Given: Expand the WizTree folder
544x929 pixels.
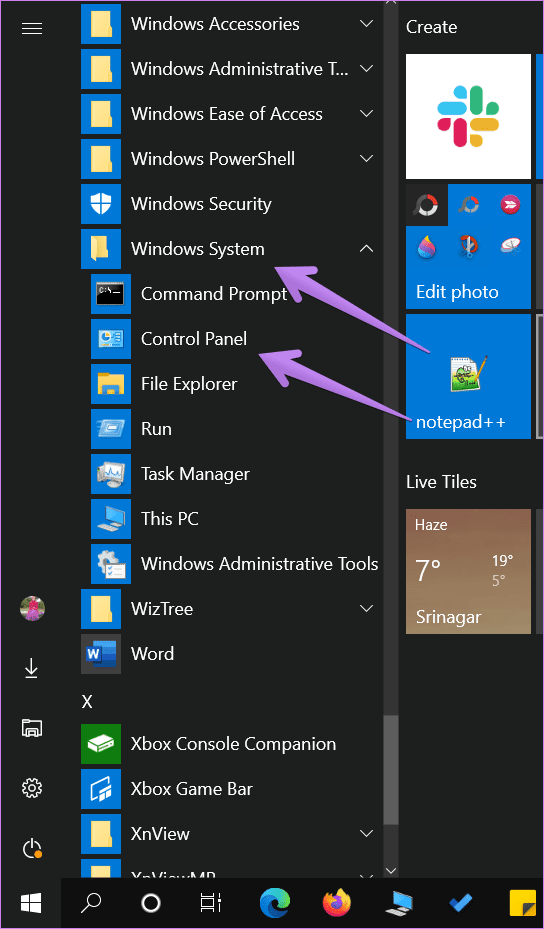Looking at the screenshot, I should 232,609.
